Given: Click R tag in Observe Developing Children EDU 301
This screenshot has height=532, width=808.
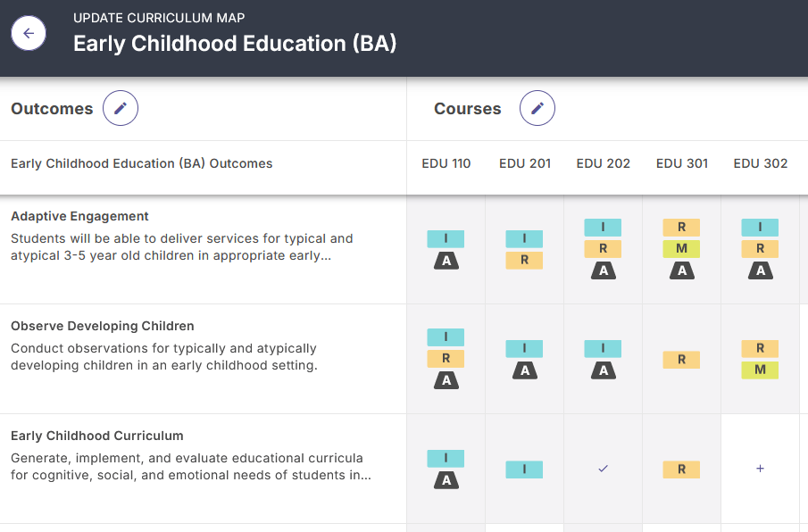Looking at the screenshot, I should (681, 360).
